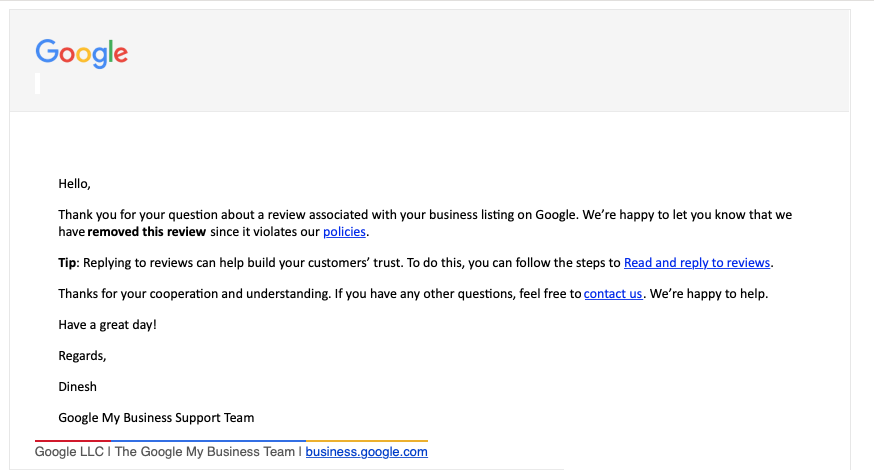Image resolution: width=874 pixels, height=470 pixels.
Task: Click the 'Have a great day!' line
Action: (108, 325)
